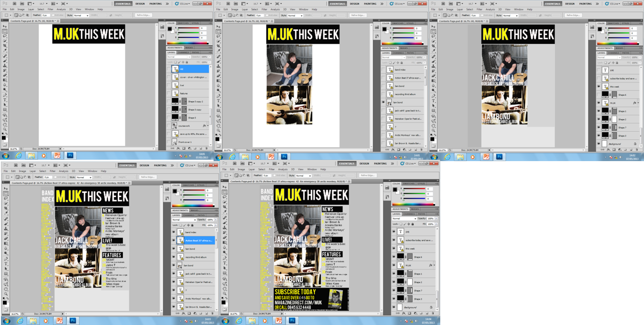Viewport: 644px width, 325px height.
Task: Switch to Swatches tab in top-right window
Action: pyautogui.click(x=613, y=23)
